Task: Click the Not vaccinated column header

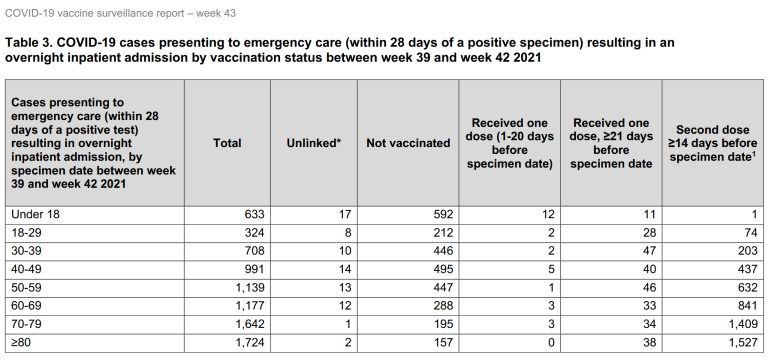Action: (x=408, y=143)
